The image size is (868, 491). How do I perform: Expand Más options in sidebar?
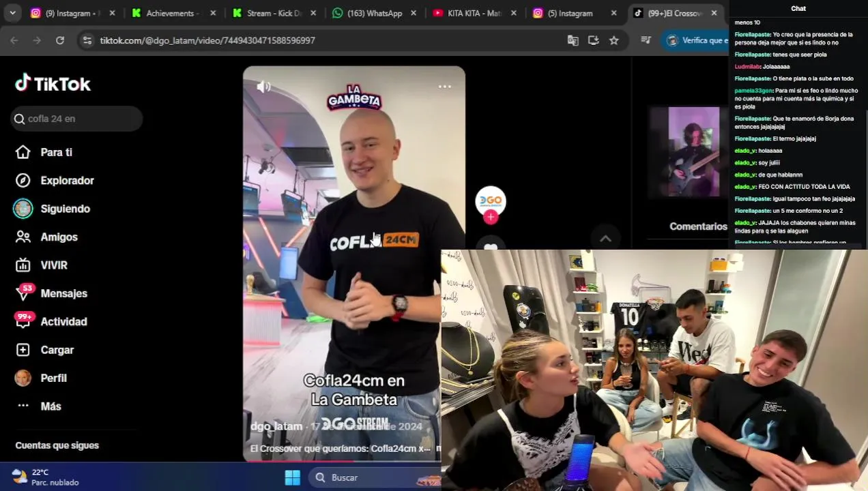click(x=39, y=406)
